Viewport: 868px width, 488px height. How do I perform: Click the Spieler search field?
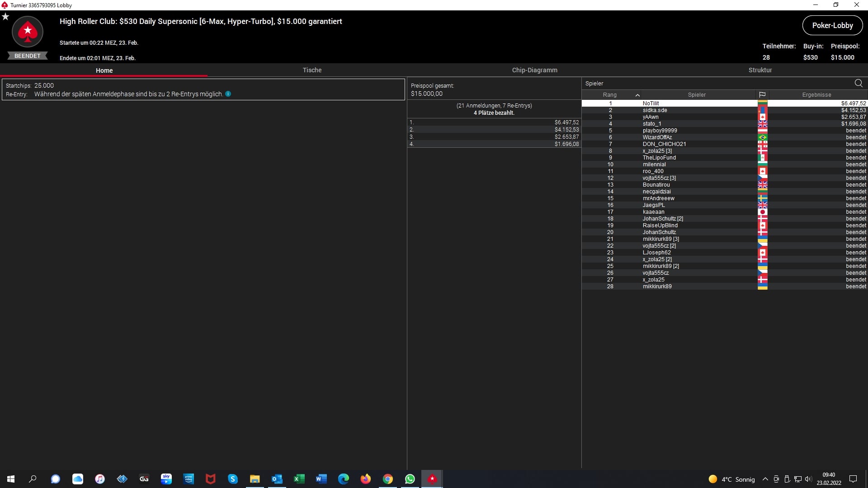(x=714, y=83)
